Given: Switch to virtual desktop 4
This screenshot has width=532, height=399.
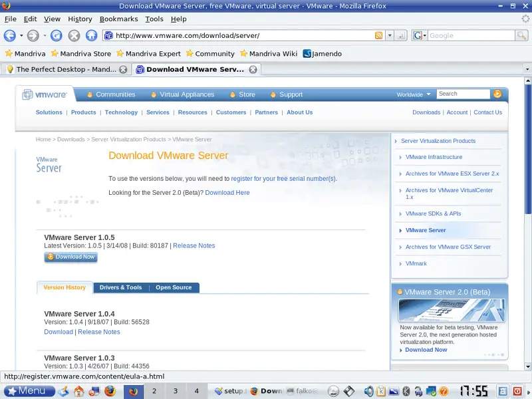Looking at the screenshot, I should (196, 391).
